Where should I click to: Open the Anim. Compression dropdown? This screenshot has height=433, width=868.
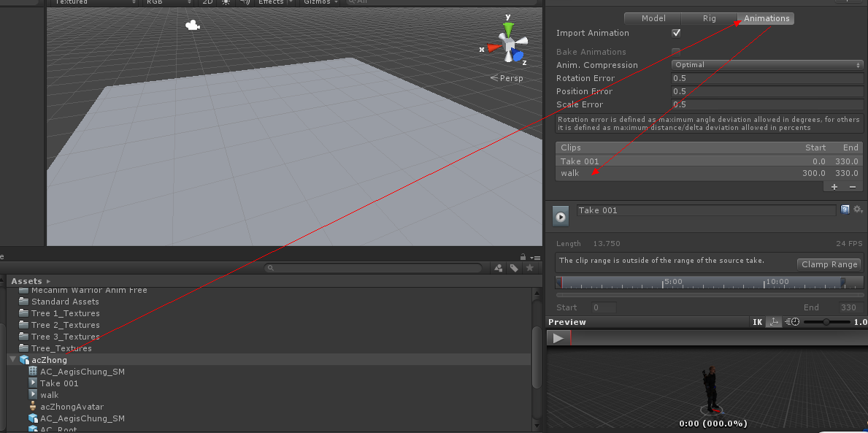point(767,65)
